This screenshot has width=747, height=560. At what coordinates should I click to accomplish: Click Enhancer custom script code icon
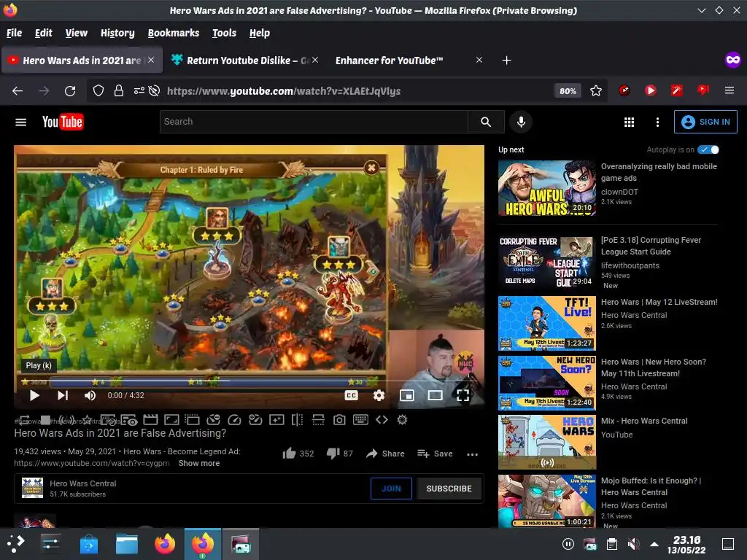(x=382, y=419)
